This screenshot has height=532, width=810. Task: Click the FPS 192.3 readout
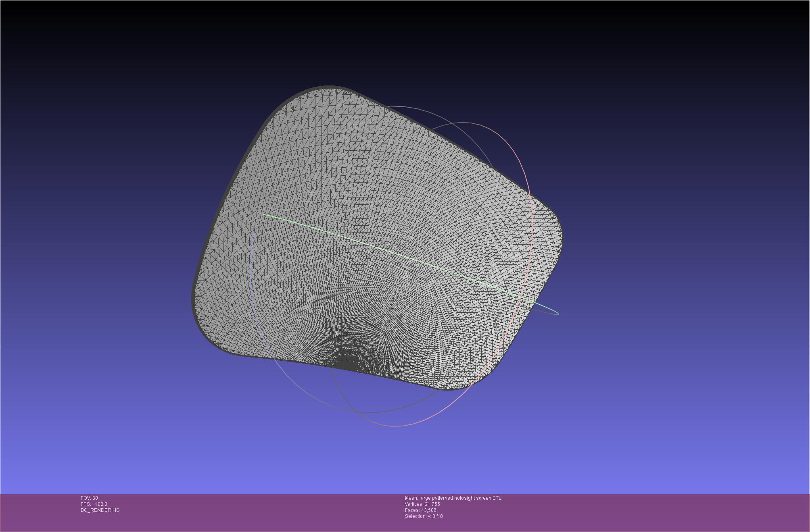[x=94, y=504]
